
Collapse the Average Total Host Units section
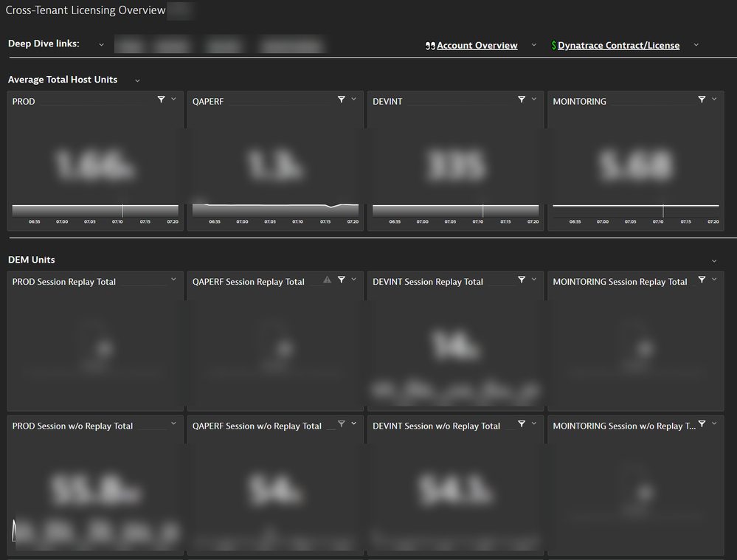click(x=137, y=80)
